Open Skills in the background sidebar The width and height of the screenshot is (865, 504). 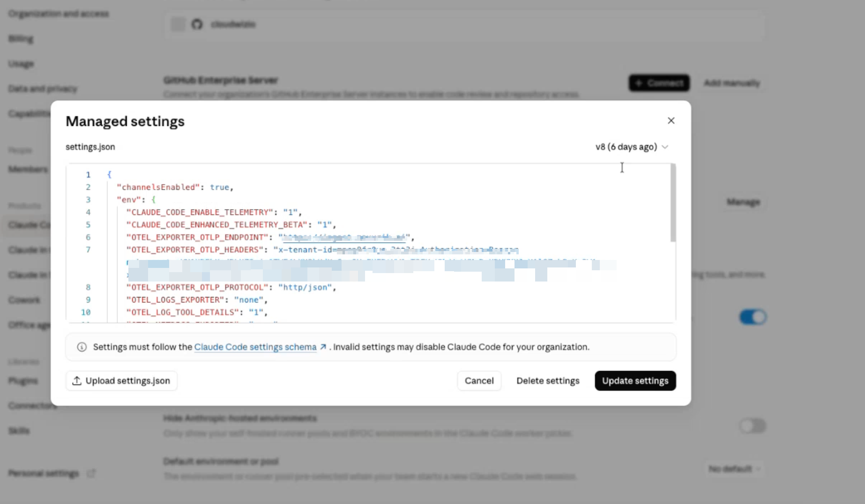coord(19,430)
